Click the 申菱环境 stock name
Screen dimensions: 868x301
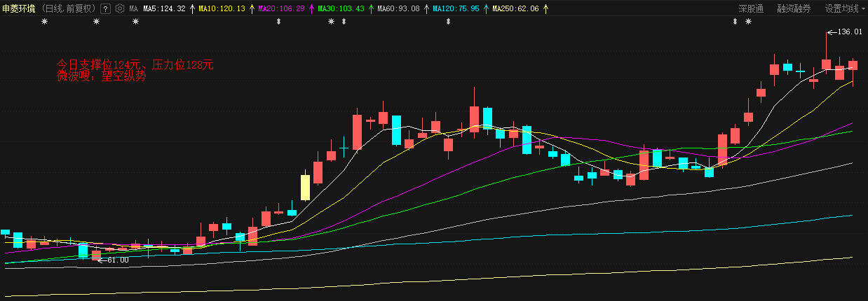(19, 9)
